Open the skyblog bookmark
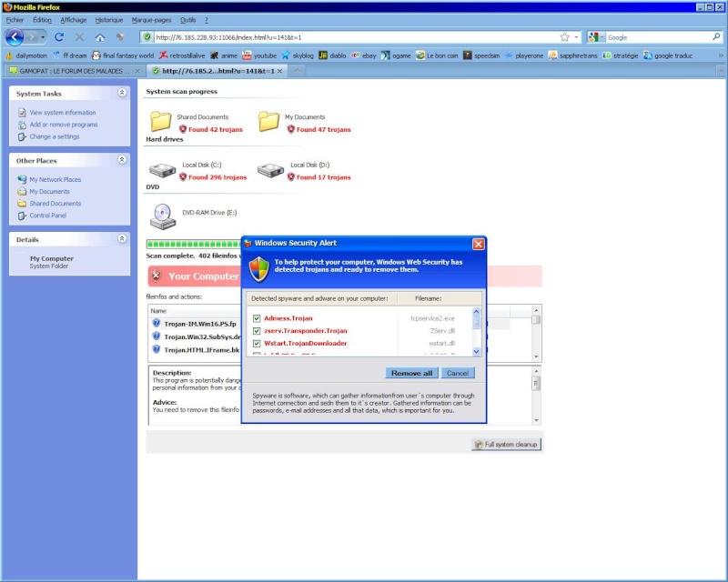Viewport: 728px width, 582px height. click(298, 55)
